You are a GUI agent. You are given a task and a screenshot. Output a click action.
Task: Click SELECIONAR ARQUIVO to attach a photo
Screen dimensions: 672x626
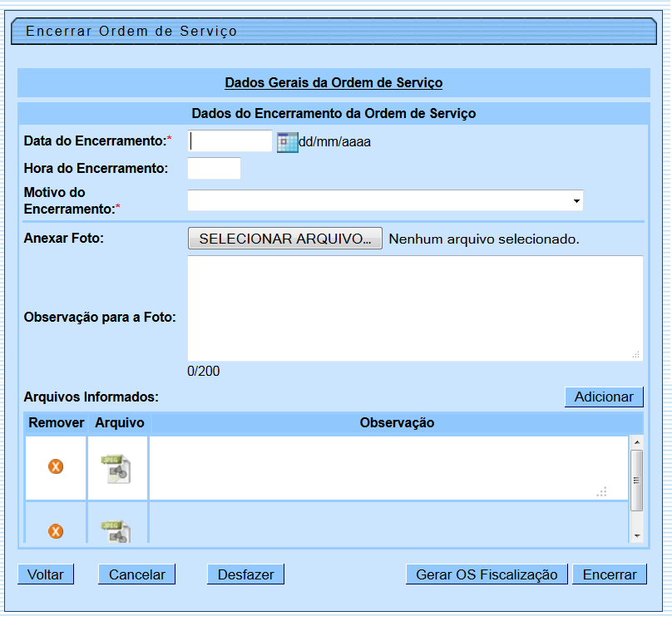pyautogui.click(x=284, y=239)
